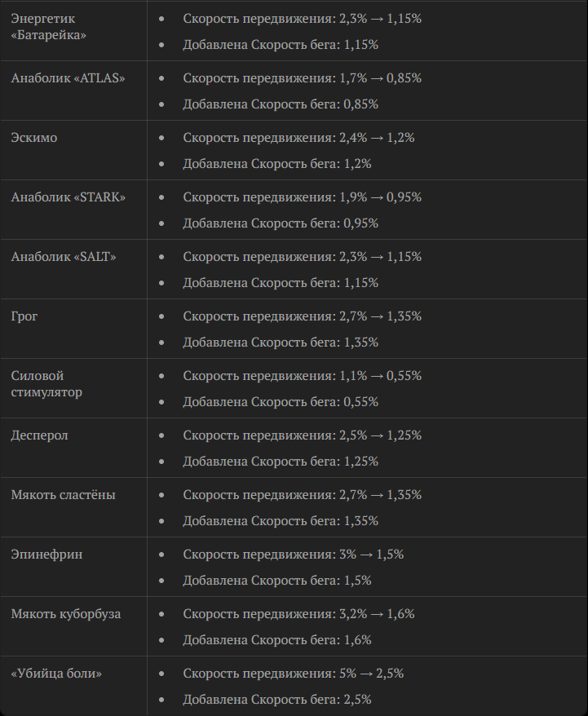Image resolution: width=588 pixels, height=716 pixels.
Task: Select the Эпинефрин item name
Action: tap(46, 555)
